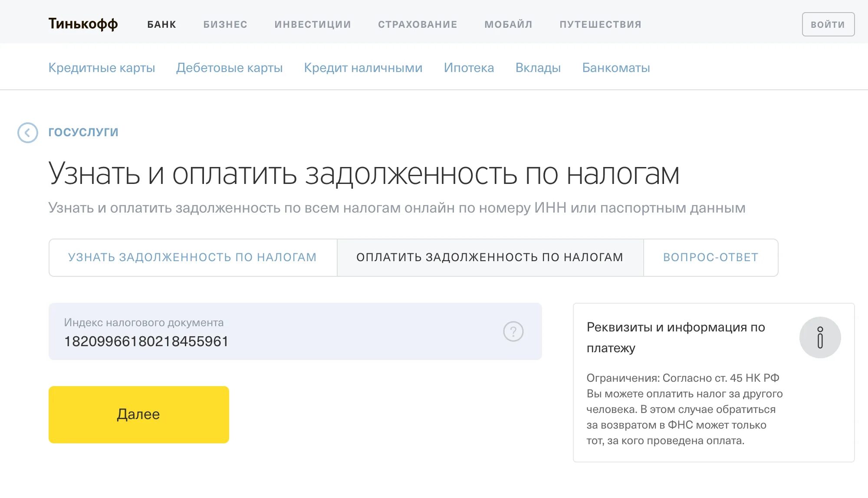
Task: Click the Тинькофф logo
Action: [83, 24]
